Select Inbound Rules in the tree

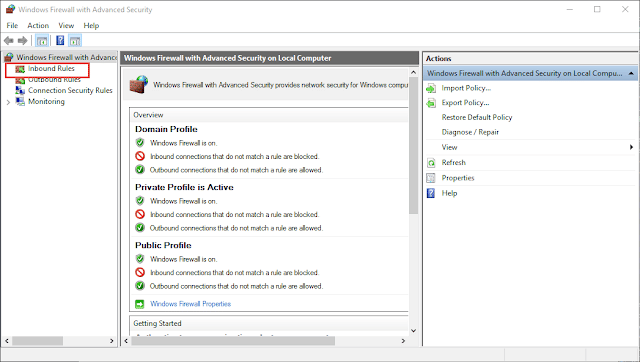coord(51,69)
